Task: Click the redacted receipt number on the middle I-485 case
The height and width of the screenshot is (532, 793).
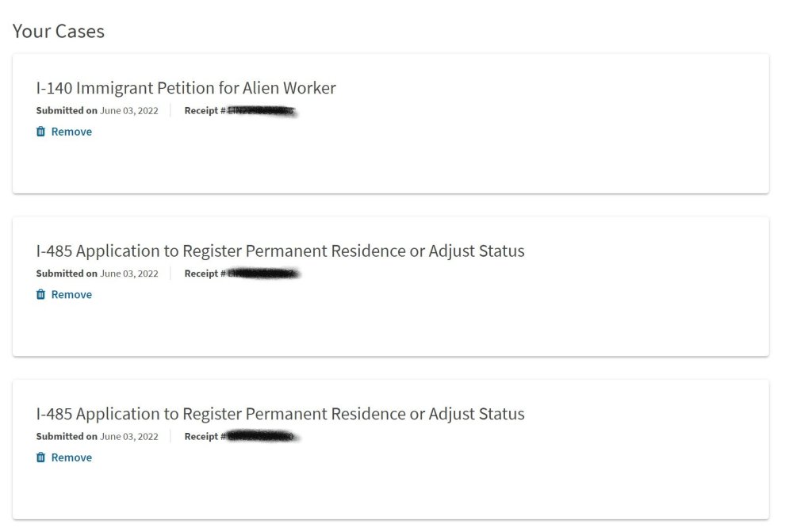Action: tap(263, 274)
